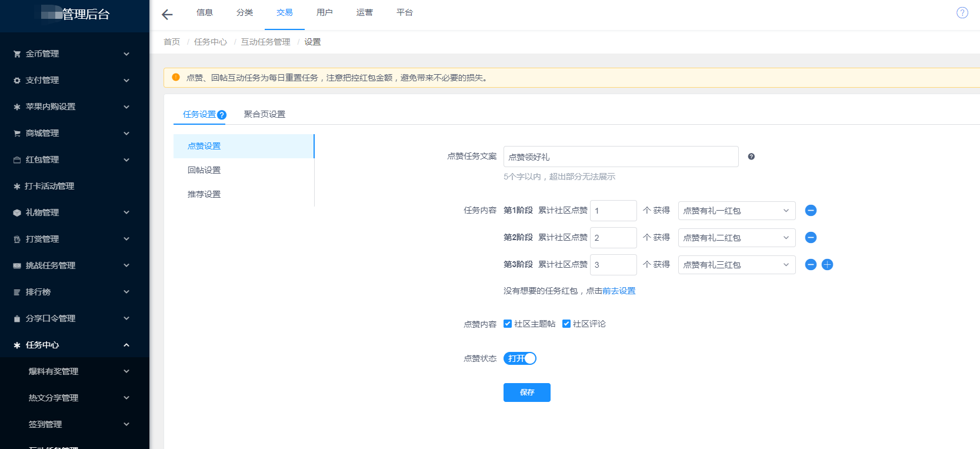Switch to the 分类 top tab
Screen dimensions: 980x449
point(245,12)
